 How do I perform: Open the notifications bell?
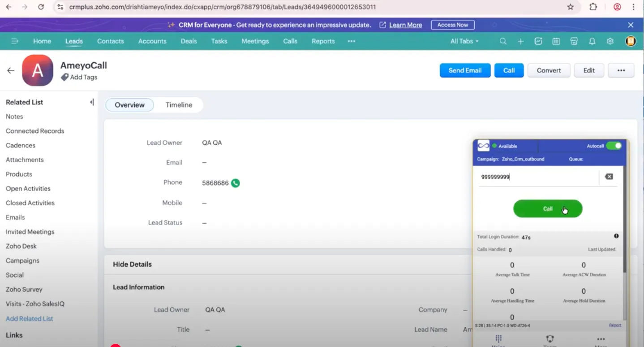(x=592, y=41)
